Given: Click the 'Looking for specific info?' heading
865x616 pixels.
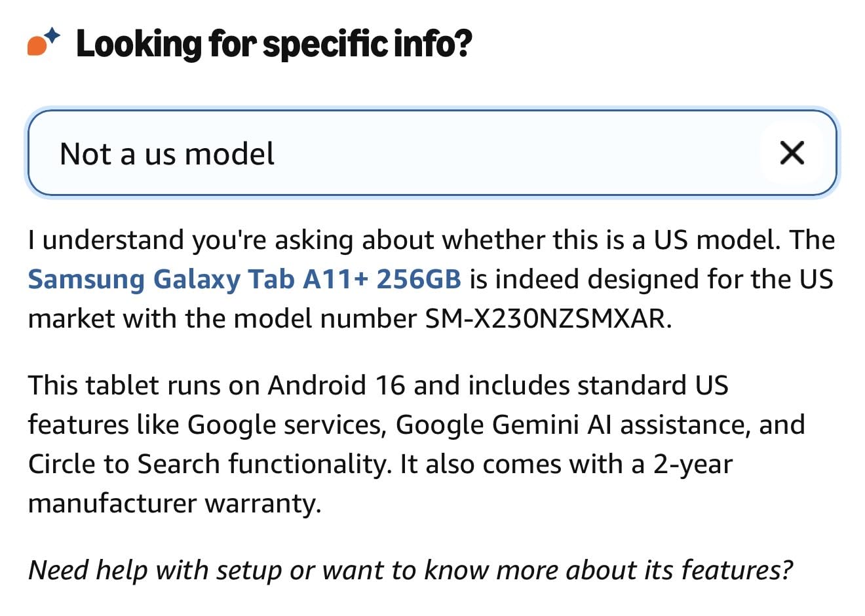Looking at the screenshot, I should (274, 44).
